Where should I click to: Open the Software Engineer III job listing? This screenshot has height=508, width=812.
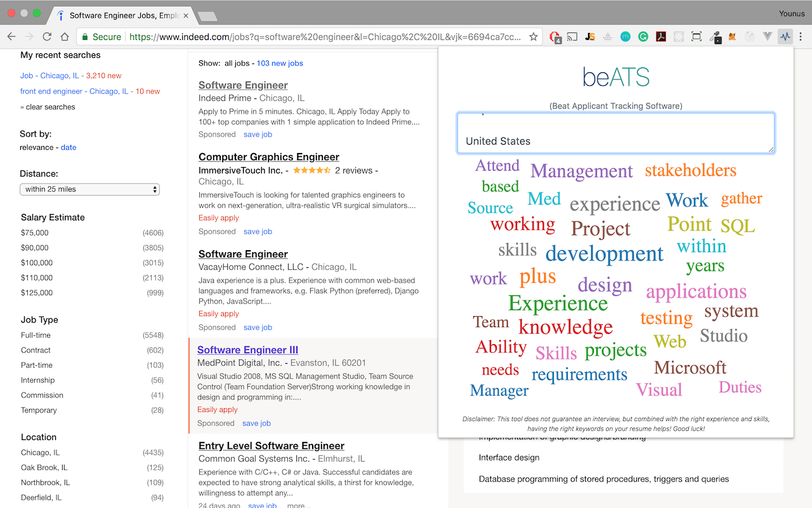tap(247, 350)
